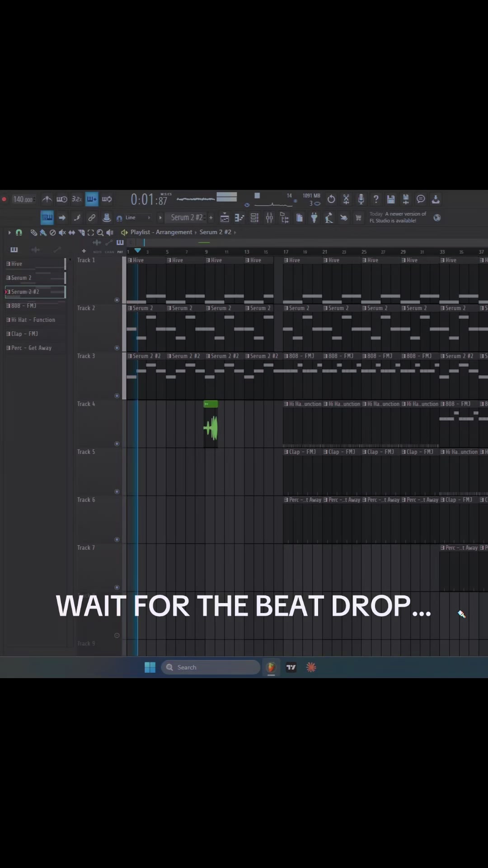Viewport: 488px width, 868px height.
Task: Toggle the magnet snap button in Playlist
Action: [x=19, y=232]
